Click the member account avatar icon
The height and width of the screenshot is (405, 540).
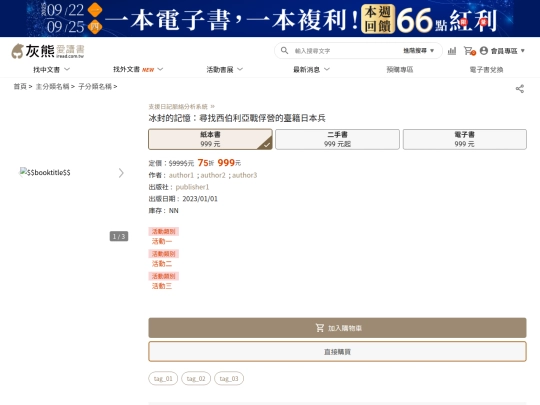[484, 51]
